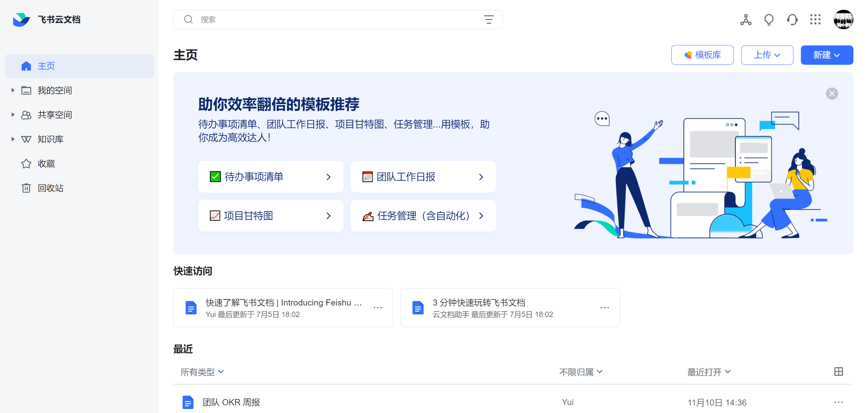Open the nine-dot app grid
This screenshot has width=868, height=413.
pyautogui.click(x=815, y=20)
